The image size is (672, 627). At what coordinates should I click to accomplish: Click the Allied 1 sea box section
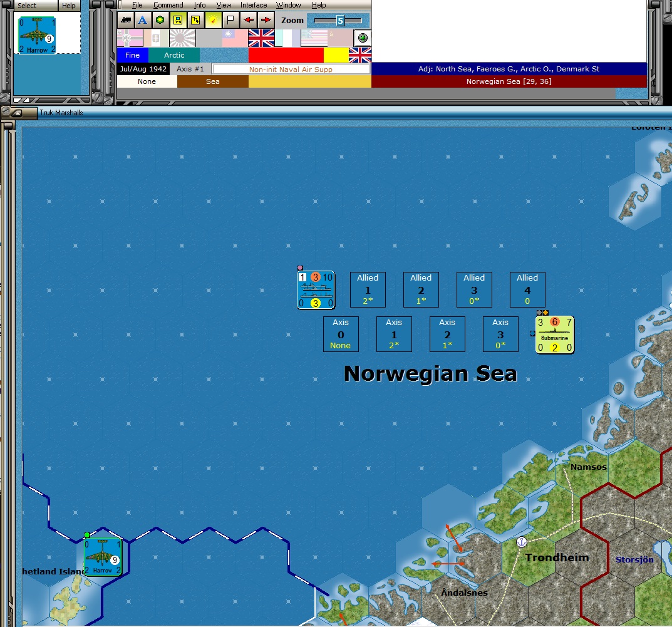click(x=368, y=290)
